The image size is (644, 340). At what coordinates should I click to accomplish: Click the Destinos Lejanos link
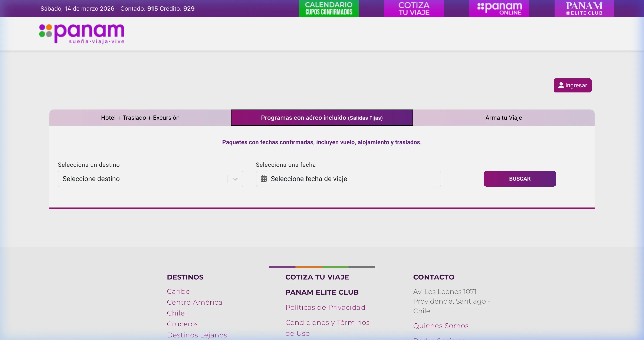click(x=197, y=335)
